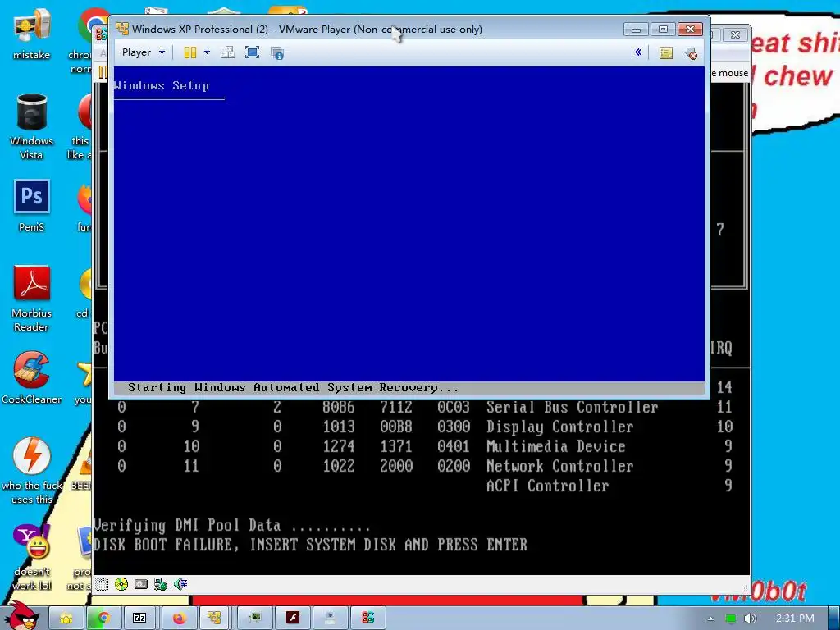Open Firefox from the taskbar
Screen dimensions: 840x630
pyautogui.click(x=178, y=619)
